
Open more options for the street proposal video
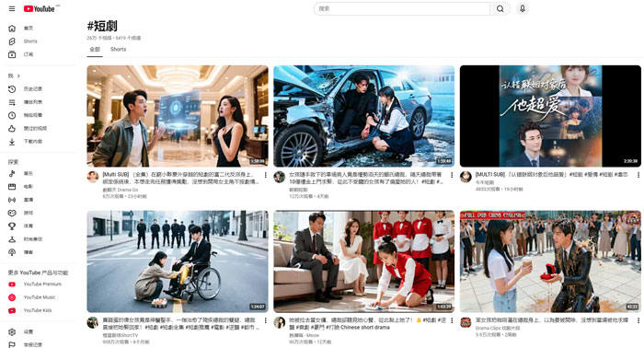pos(638,320)
